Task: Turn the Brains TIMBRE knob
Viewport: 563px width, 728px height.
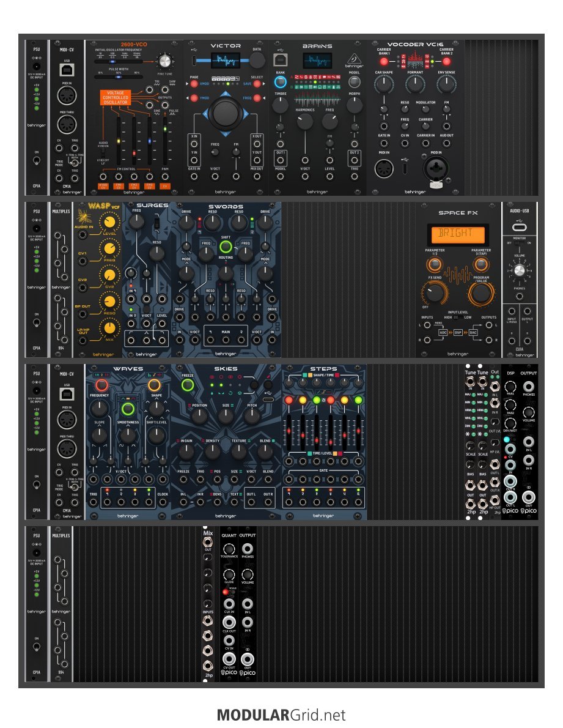Action: [280, 105]
